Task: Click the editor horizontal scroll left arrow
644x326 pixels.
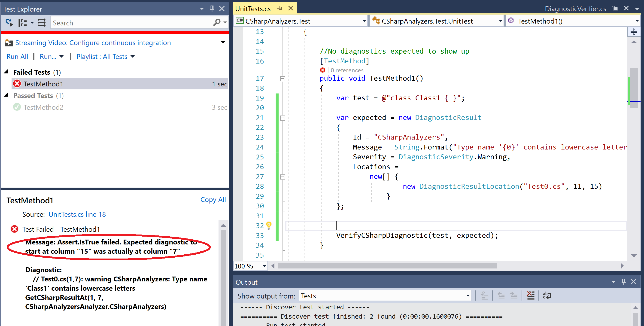Action: (273, 266)
